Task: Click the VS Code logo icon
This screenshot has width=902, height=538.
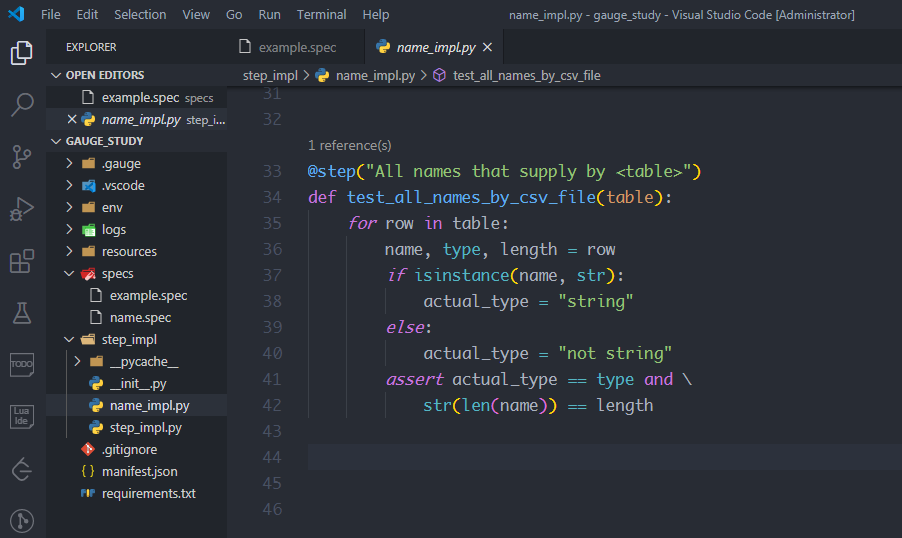Action: point(17,14)
